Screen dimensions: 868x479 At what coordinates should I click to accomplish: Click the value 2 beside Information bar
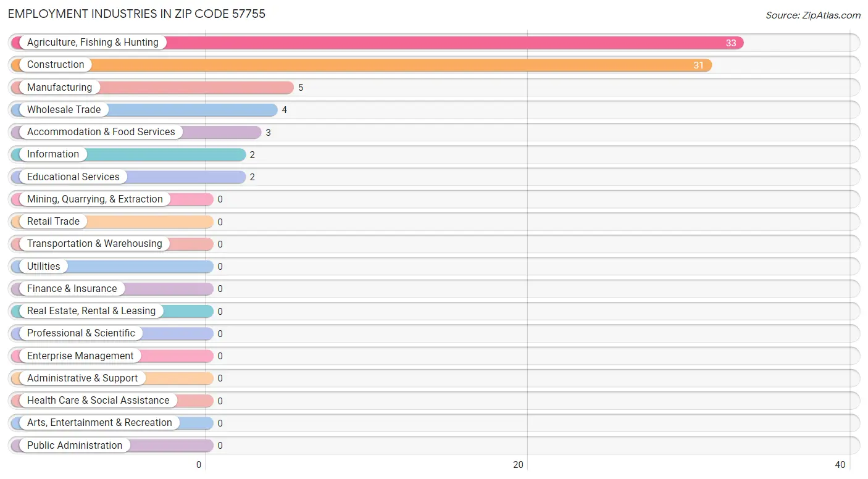coord(252,155)
